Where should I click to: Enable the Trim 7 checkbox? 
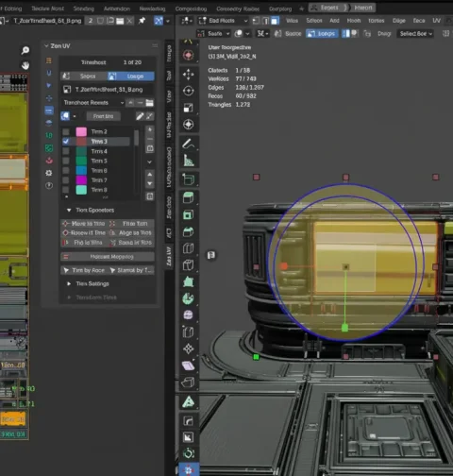coord(66,180)
